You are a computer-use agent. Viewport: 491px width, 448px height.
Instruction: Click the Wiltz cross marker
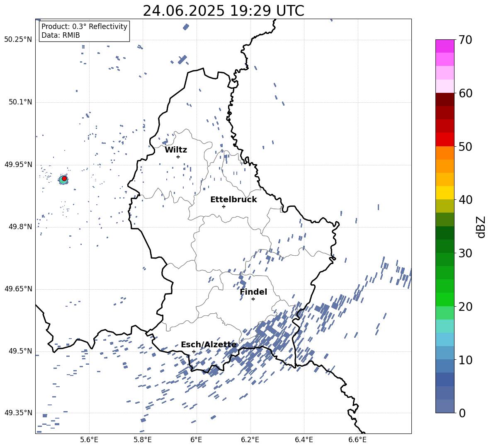178,157
